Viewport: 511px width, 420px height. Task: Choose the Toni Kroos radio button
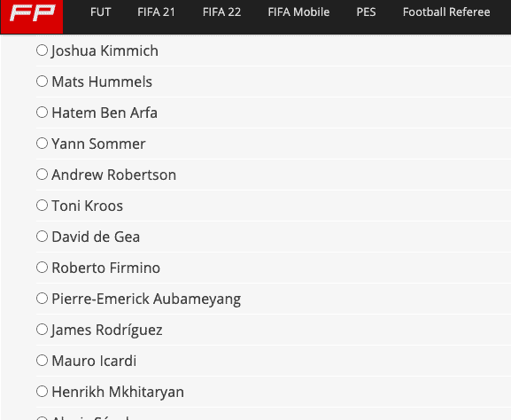point(42,205)
